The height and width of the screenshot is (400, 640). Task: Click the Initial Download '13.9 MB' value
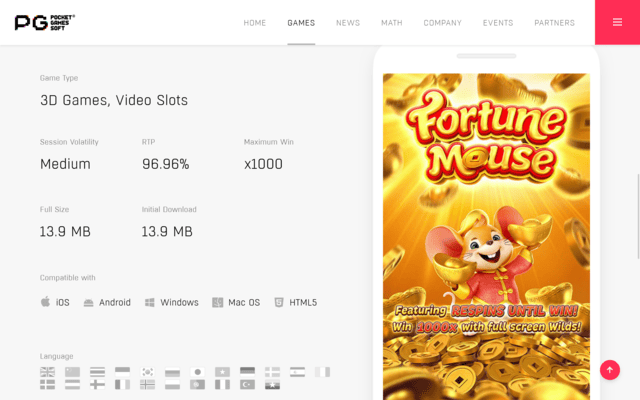point(167,232)
